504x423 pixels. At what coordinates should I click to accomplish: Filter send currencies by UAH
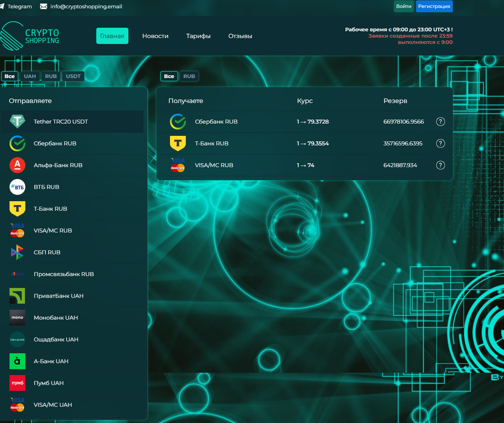30,76
